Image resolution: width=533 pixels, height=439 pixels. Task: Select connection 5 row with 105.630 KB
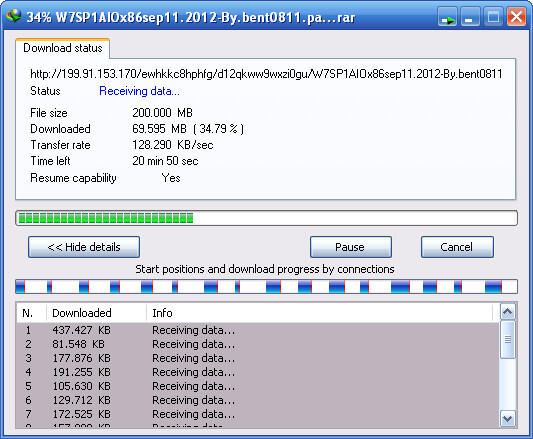(258, 386)
